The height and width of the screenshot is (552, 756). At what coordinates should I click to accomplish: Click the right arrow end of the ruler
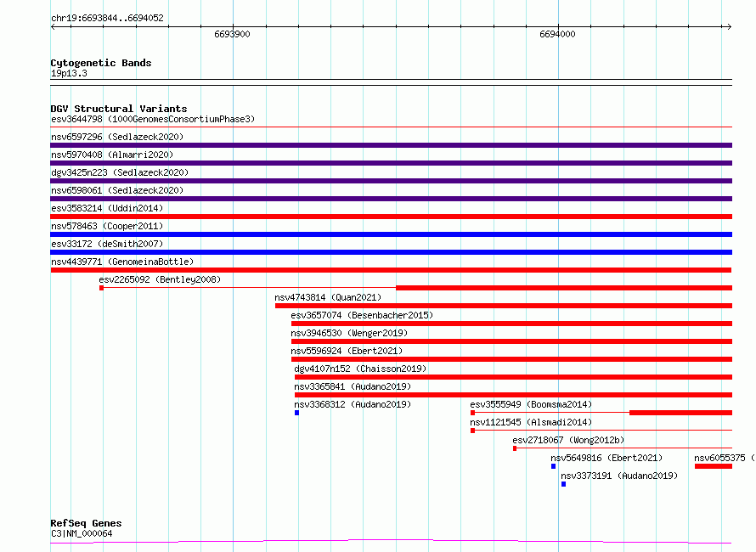tap(729, 27)
